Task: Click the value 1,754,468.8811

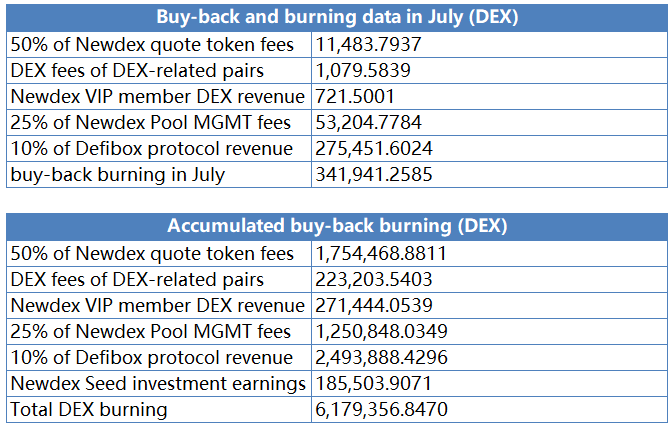Action: click(x=381, y=254)
